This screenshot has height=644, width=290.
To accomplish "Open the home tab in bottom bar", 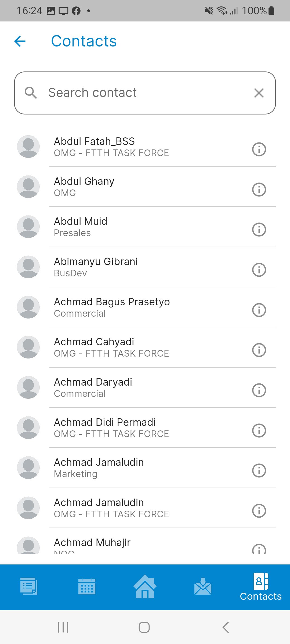I will pyautogui.click(x=145, y=587).
